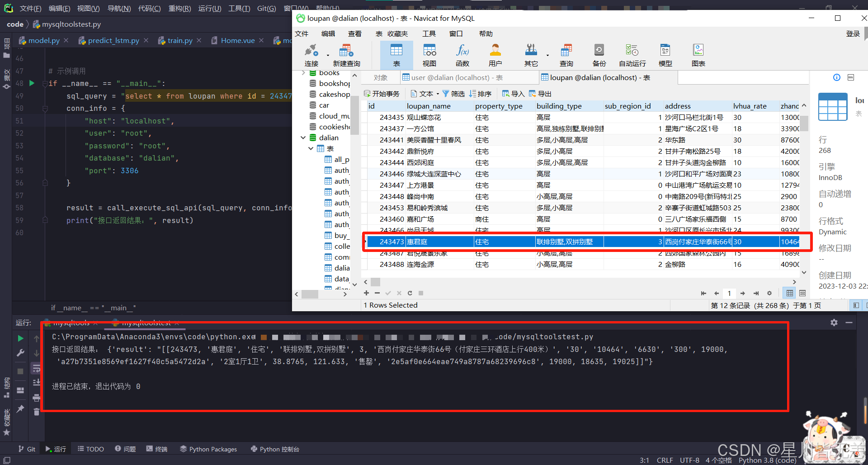Open the User tool in Navicat
The height and width of the screenshot is (465, 868).
(495, 55)
